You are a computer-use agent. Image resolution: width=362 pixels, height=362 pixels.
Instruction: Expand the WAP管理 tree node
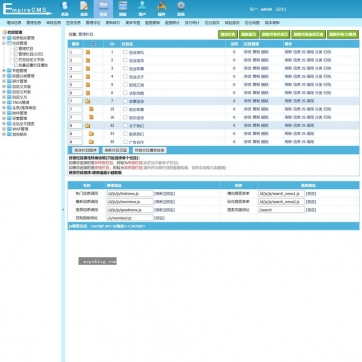point(4,129)
